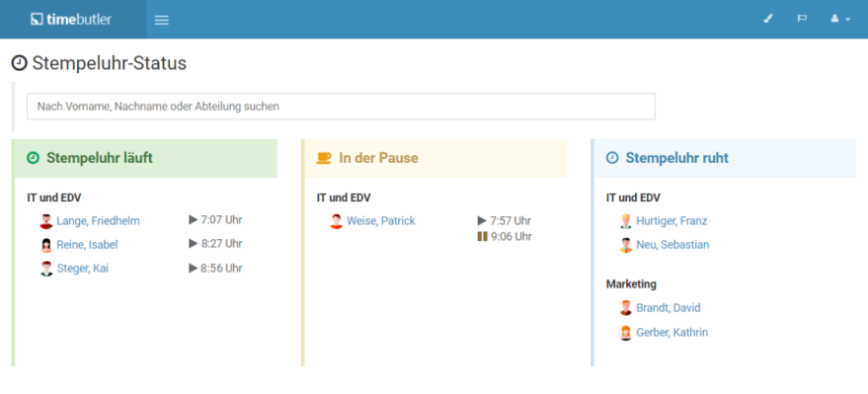Click the pause icon beside 9:06 Uhr

[x=482, y=237]
